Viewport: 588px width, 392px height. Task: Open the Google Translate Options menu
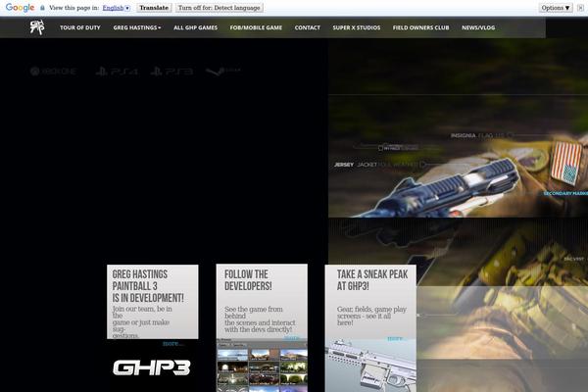[556, 8]
